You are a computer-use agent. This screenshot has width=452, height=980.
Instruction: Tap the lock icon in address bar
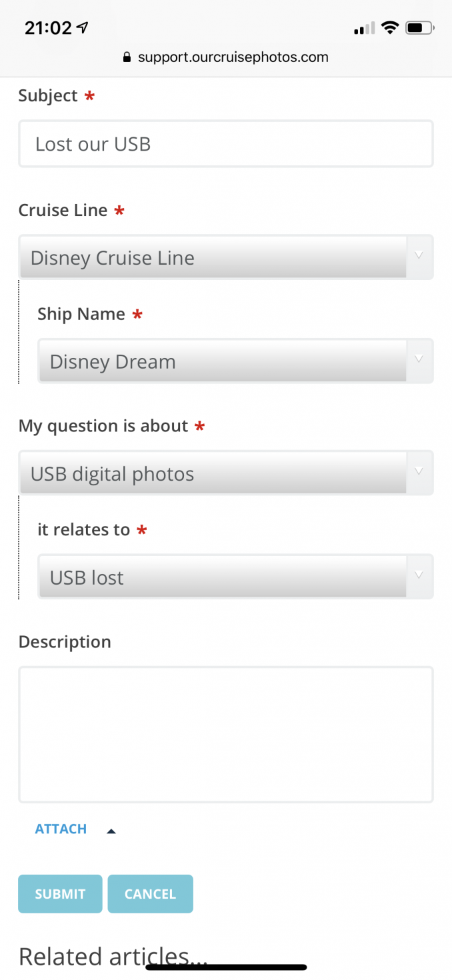(127, 57)
